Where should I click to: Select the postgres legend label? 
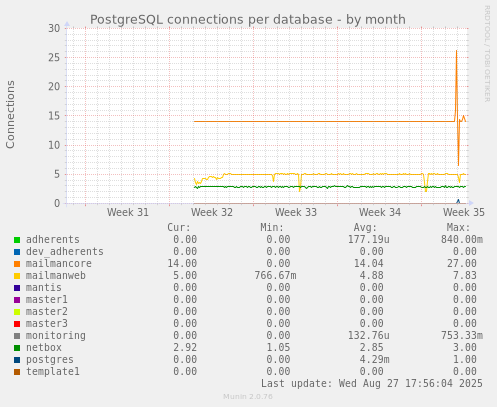click(x=50, y=359)
